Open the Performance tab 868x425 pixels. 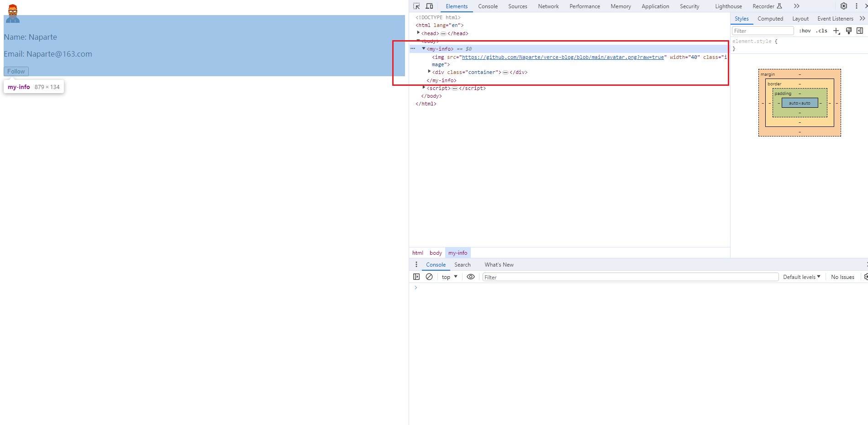pyautogui.click(x=584, y=6)
